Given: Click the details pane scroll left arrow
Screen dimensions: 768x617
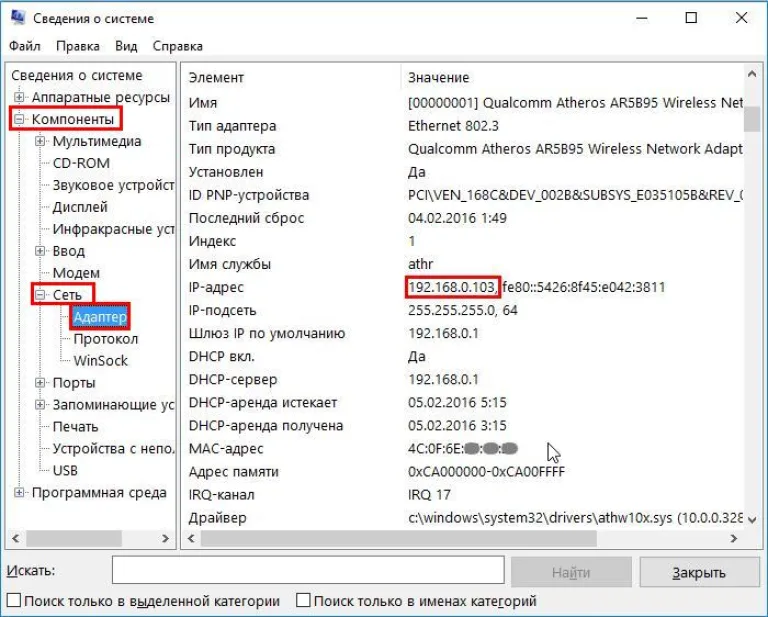Looking at the screenshot, I should point(192,539).
